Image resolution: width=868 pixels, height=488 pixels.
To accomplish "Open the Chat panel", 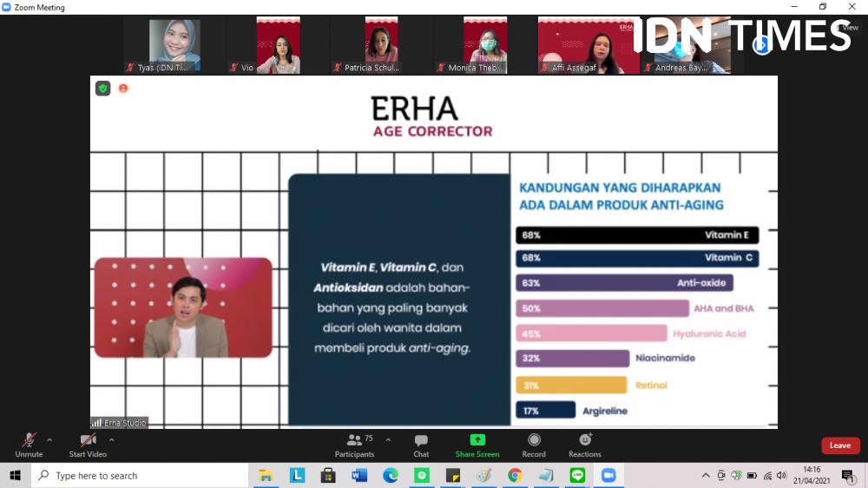I will pyautogui.click(x=421, y=445).
